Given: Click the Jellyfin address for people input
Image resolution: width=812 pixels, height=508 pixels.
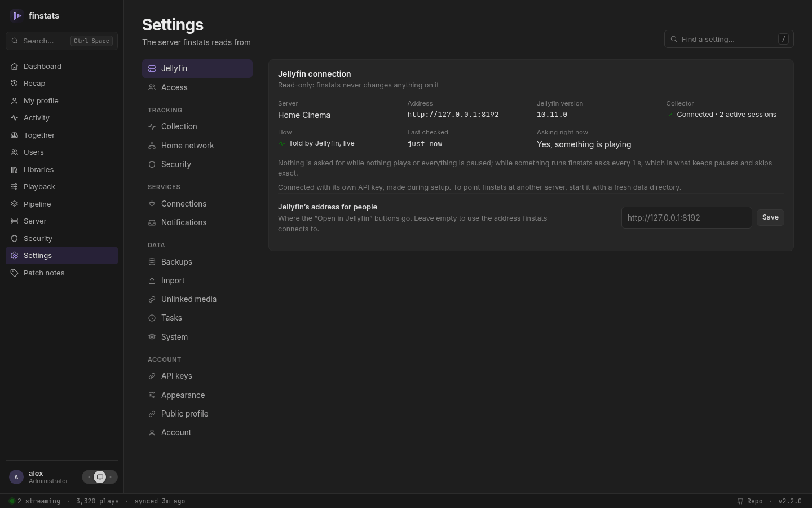Looking at the screenshot, I should coord(686,217).
